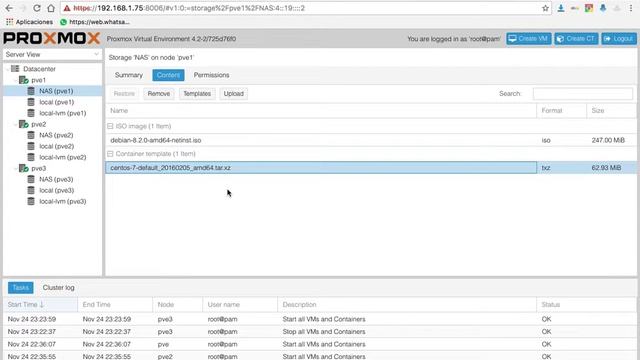Click the NAS (pve2) storage icon

pos(31,135)
